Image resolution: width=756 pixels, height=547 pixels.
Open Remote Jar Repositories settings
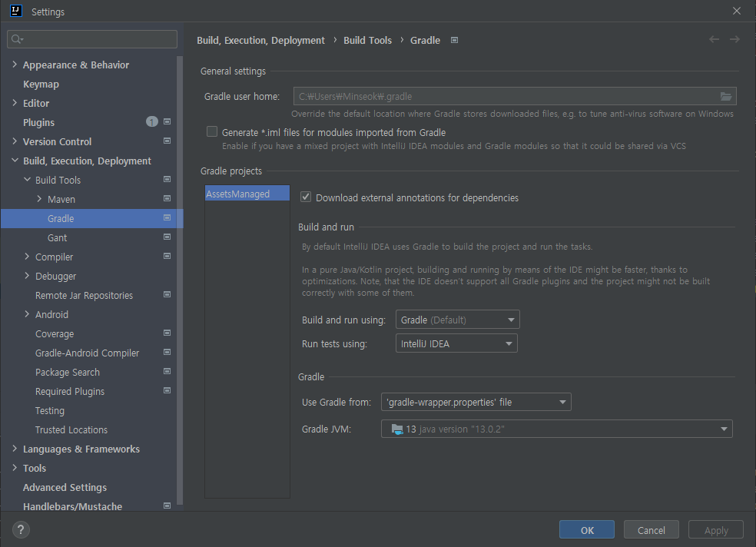(x=84, y=296)
